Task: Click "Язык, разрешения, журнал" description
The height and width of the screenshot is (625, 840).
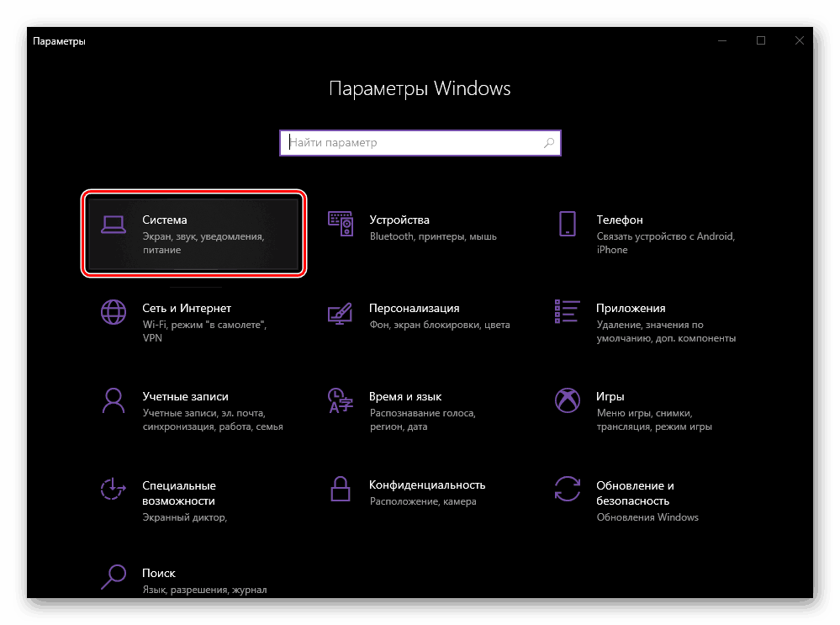Action: 204,590
